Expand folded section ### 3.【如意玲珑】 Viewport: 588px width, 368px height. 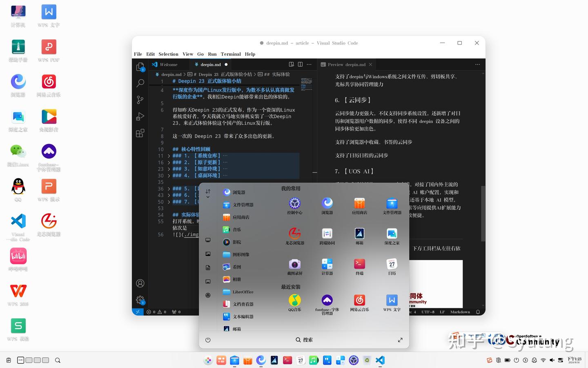click(x=169, y=169)
